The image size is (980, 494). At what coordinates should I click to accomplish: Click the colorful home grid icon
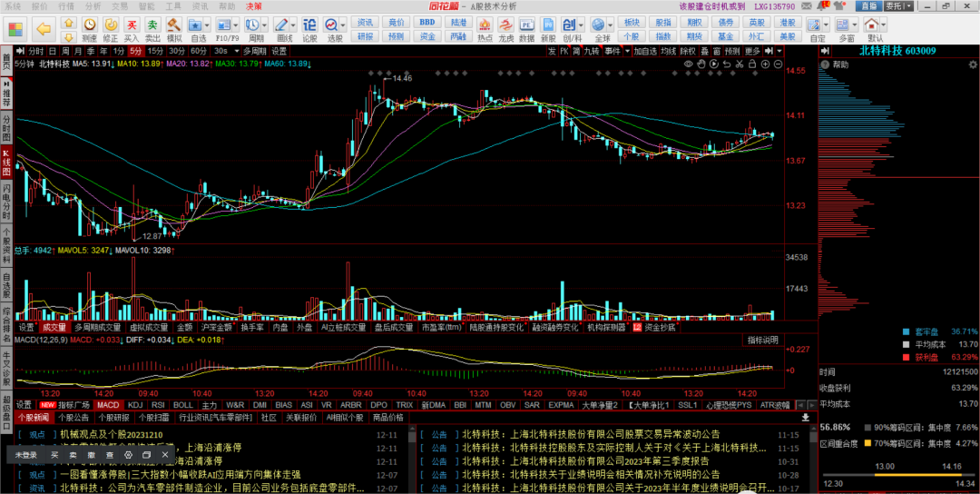tap(15, 29)
